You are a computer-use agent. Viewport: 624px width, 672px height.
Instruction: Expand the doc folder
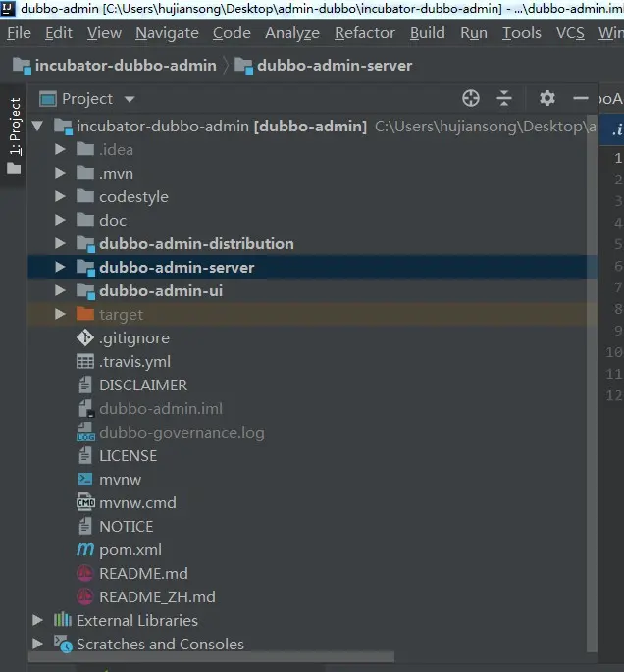click(x=60, y=220)
